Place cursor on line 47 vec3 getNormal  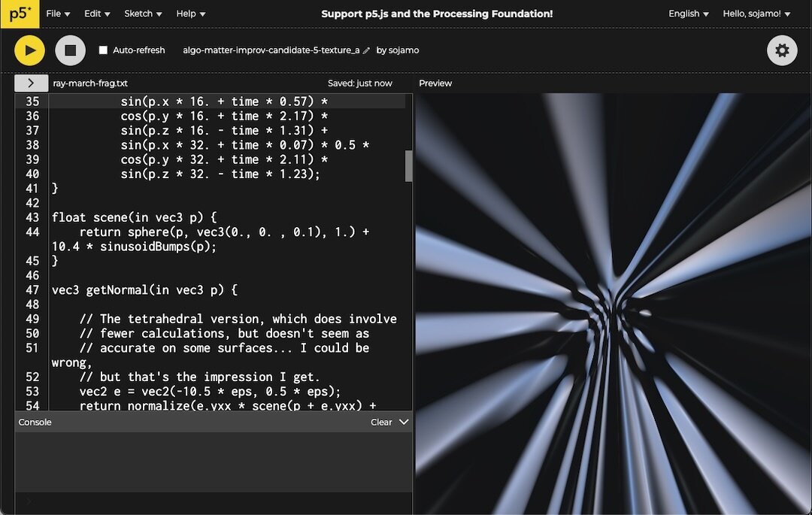pos(144,290)
